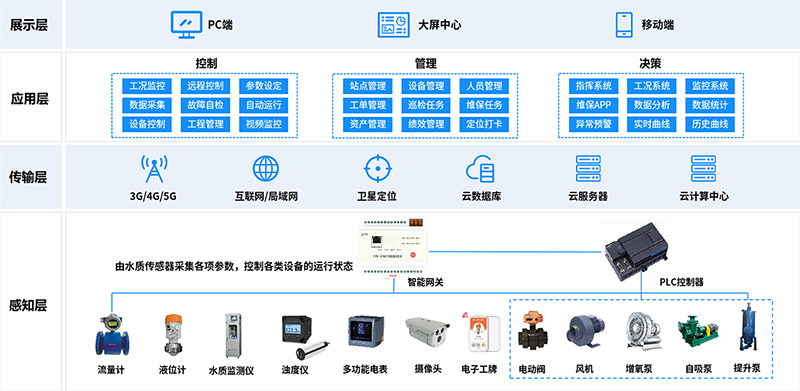Viewport: 800px width, 391px height.
Task: Select the 定位打卡 button
Action: (484, 124)
